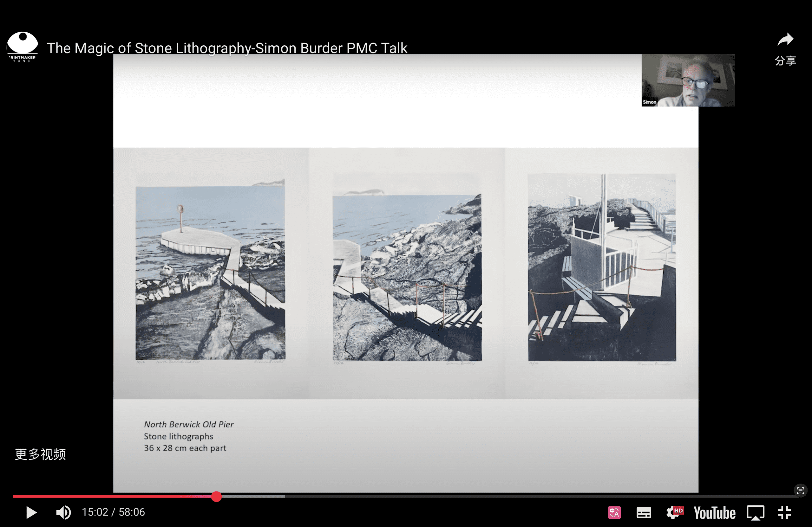Click the 'Stone lithographs' caption line
This screenshot has width=812, height=527.
179,436
